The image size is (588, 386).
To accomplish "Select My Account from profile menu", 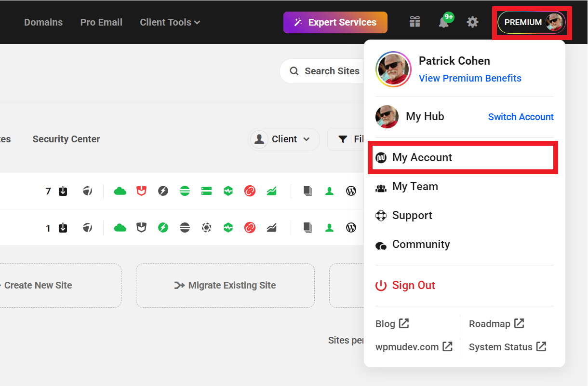I will coord(422,157).
